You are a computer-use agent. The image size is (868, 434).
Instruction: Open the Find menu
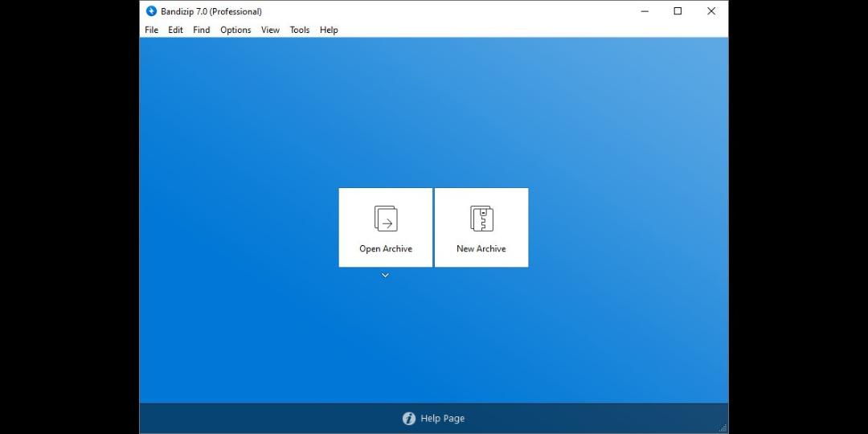[x=202, y=30]
